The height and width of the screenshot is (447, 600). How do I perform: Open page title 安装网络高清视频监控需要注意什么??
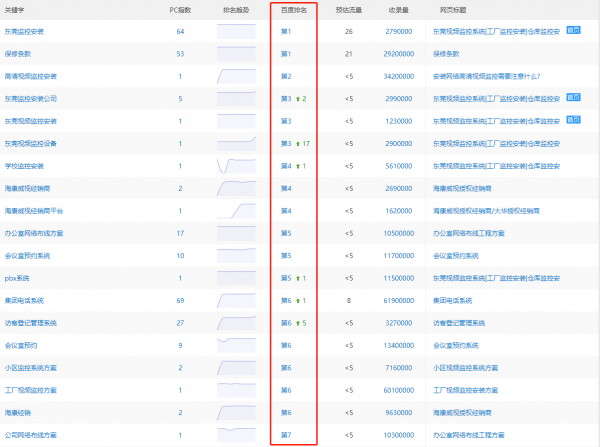488,76
